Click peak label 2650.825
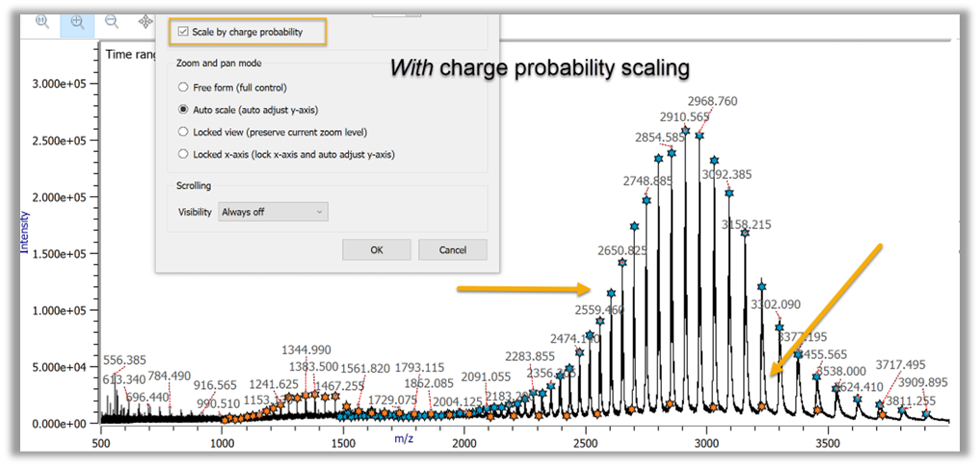Viewport: 980px width, 466px height. [622, 250]
